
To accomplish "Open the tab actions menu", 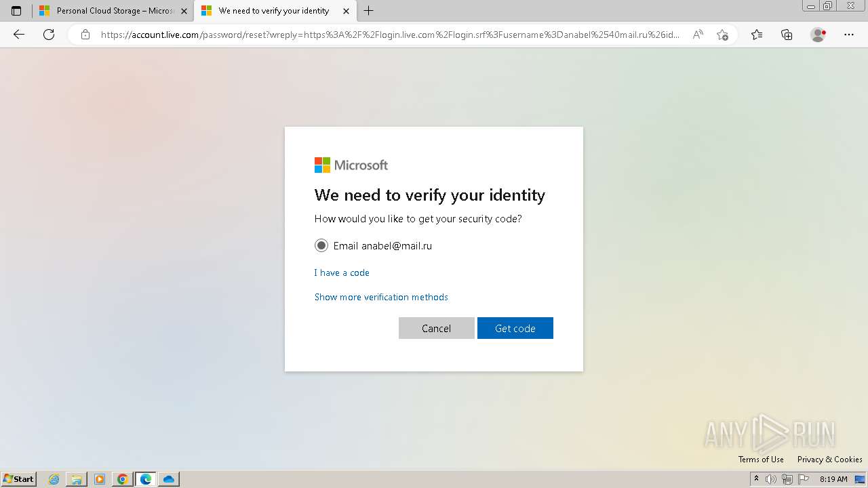I will point(16,11).
